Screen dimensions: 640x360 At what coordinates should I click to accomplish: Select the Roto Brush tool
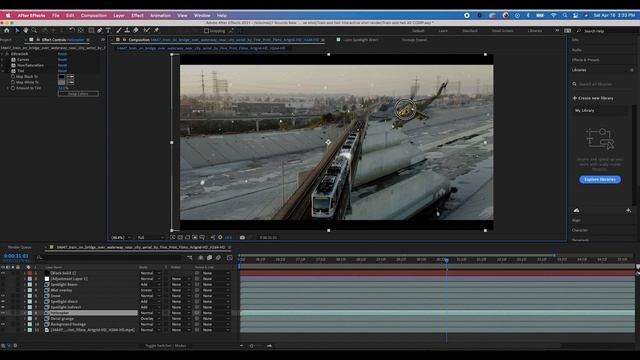click(146, 30)
